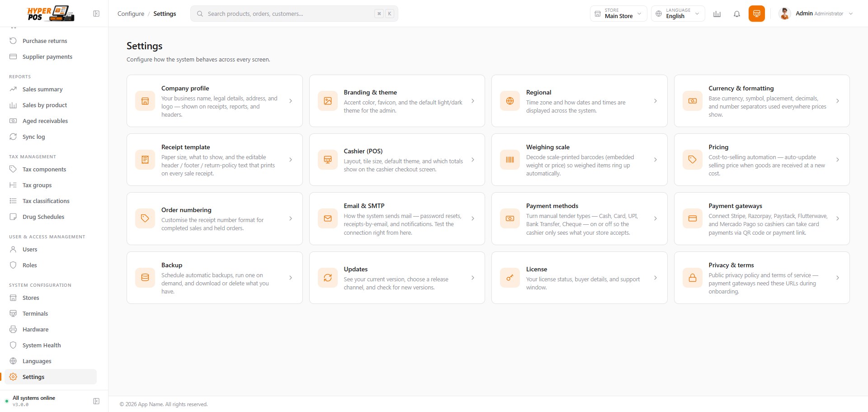The width and height of the screenshot is (868, 412).
Task: Open Tax components page
Action: tap(51, 169)
